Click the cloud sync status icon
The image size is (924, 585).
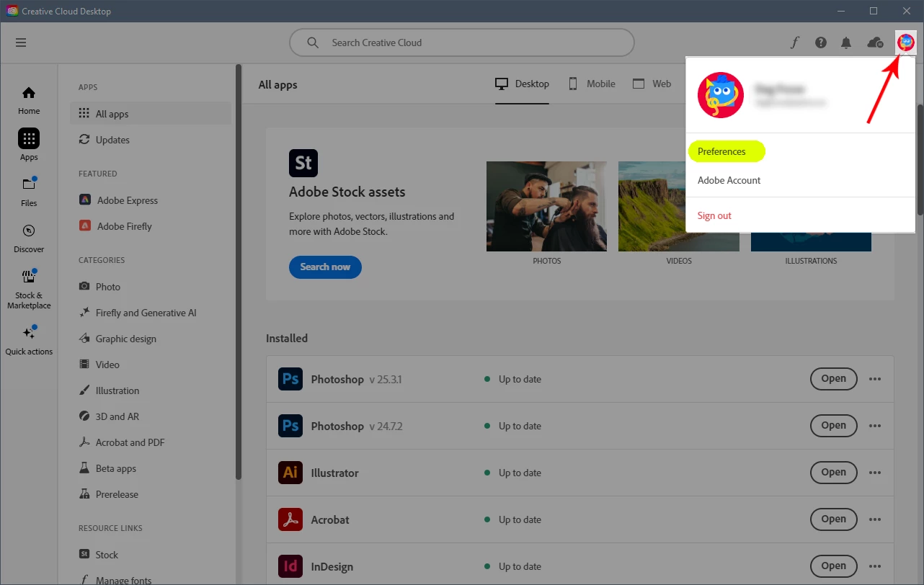point(875,43)
